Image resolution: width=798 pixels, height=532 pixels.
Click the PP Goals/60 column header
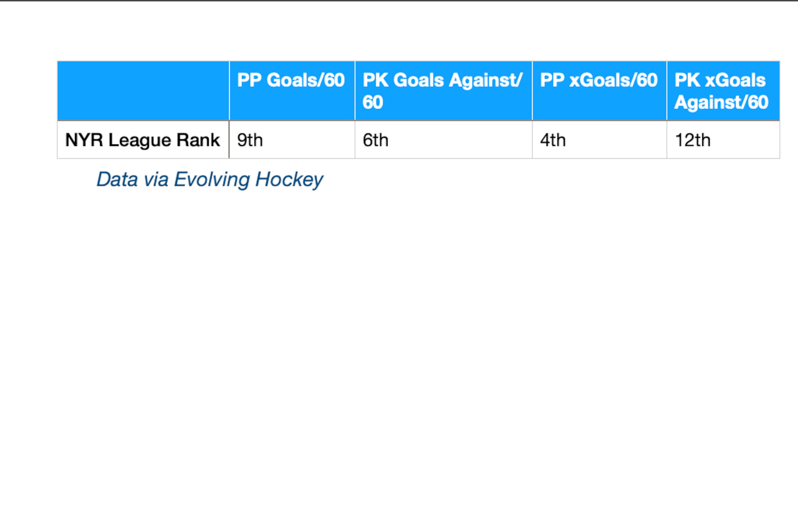(292, 91)
